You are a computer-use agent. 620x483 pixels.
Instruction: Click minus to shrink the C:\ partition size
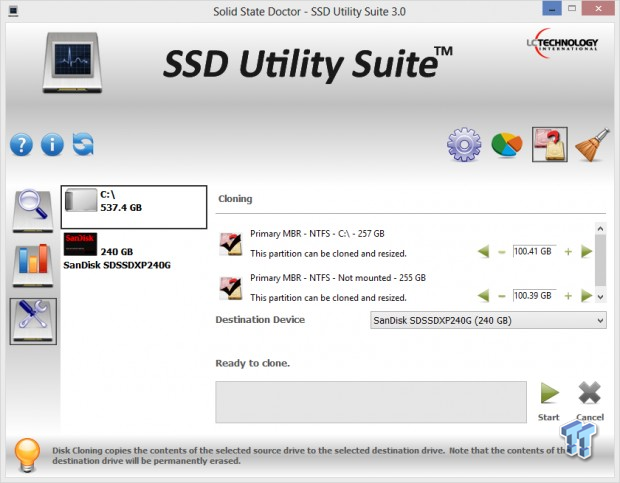pos(502,252)
